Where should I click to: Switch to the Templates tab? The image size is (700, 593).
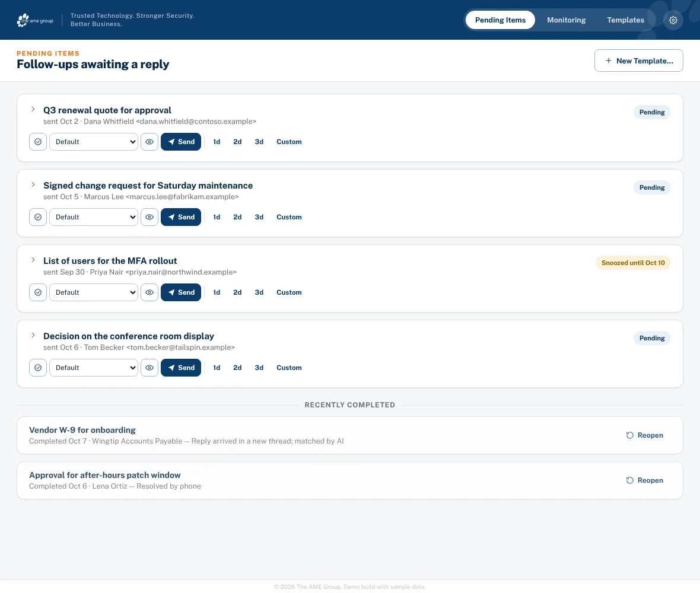625,20
